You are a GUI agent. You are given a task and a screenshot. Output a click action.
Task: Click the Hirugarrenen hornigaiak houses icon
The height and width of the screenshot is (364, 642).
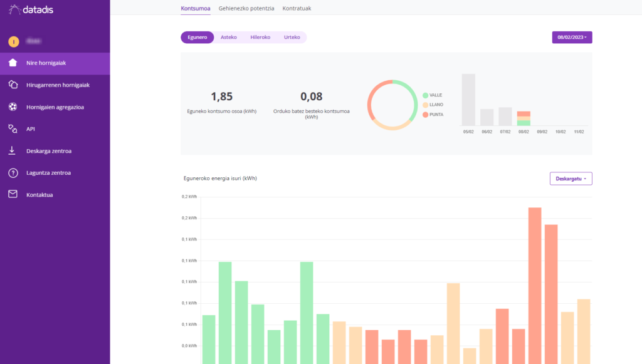[13, 85]
